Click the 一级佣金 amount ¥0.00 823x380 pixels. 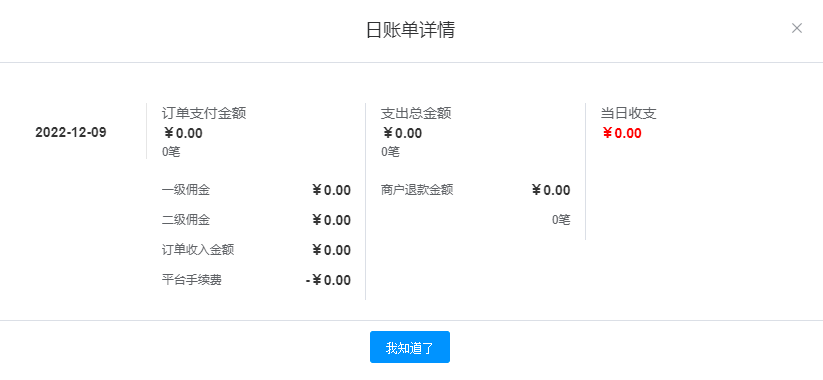[331, 190]
